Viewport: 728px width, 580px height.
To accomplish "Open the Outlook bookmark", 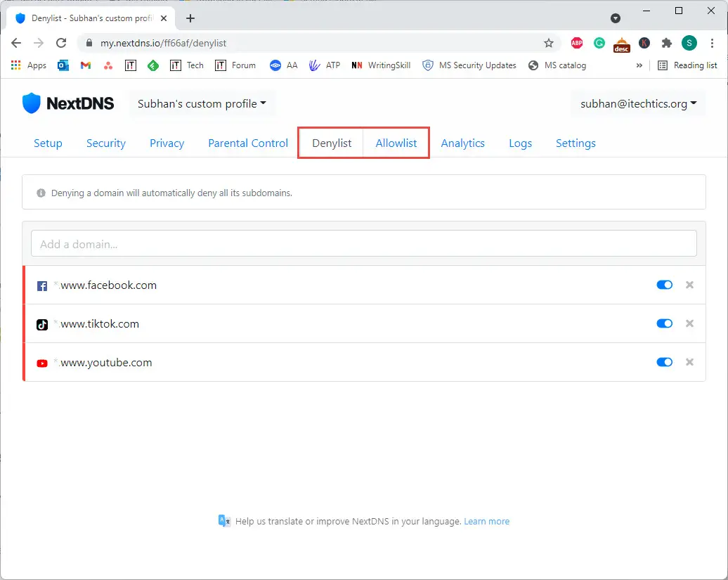I will pyautogui.click(x=63, y=65).
